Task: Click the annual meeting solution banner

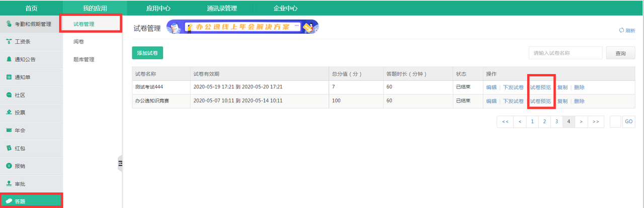Action: (x=243, y=27)
